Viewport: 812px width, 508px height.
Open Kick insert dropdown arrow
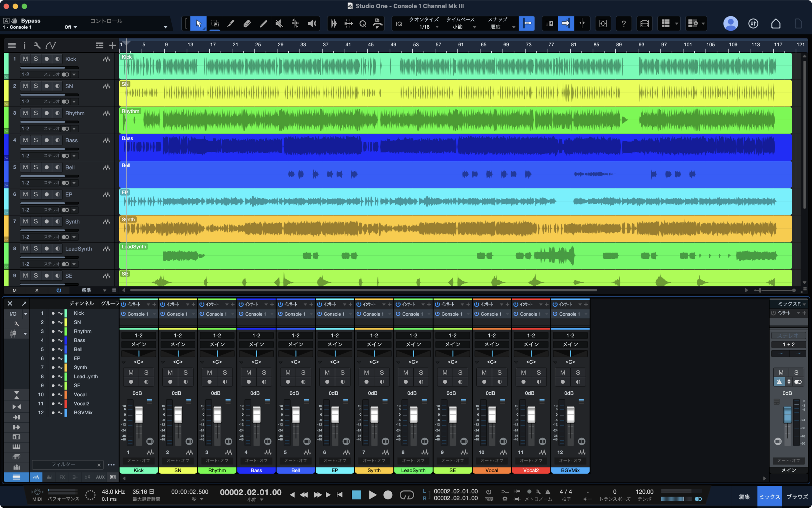[x=148, y=304]
